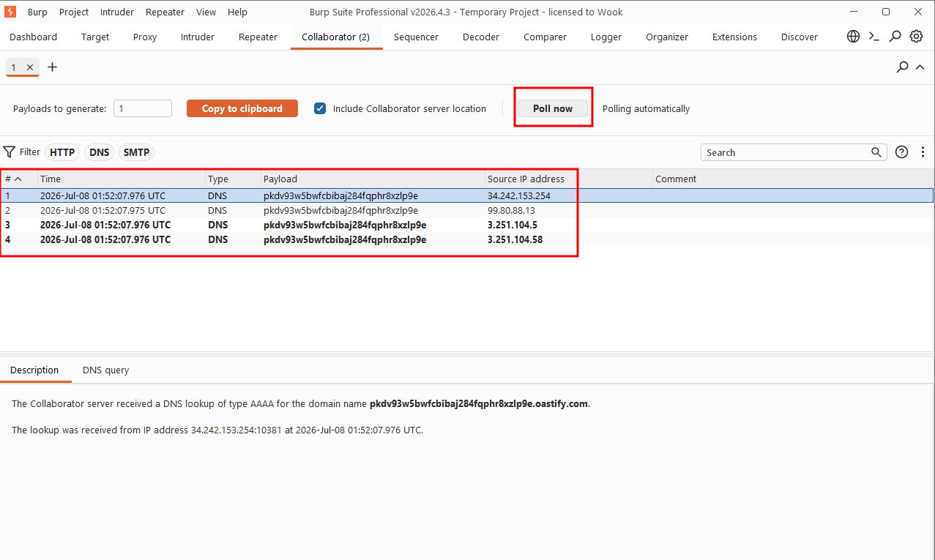
Task: Click the top-right global search magnifier icon
Action: (895, 37)
